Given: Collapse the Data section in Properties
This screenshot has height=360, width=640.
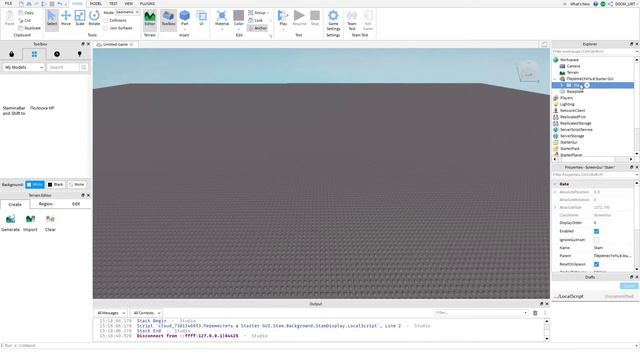Looking at the screenshot, I should 555,184.
